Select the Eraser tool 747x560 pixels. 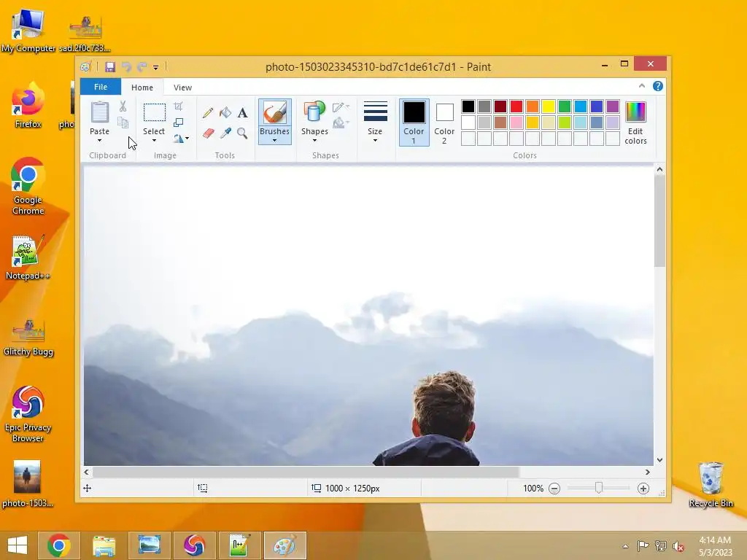[x=208, y=133]
